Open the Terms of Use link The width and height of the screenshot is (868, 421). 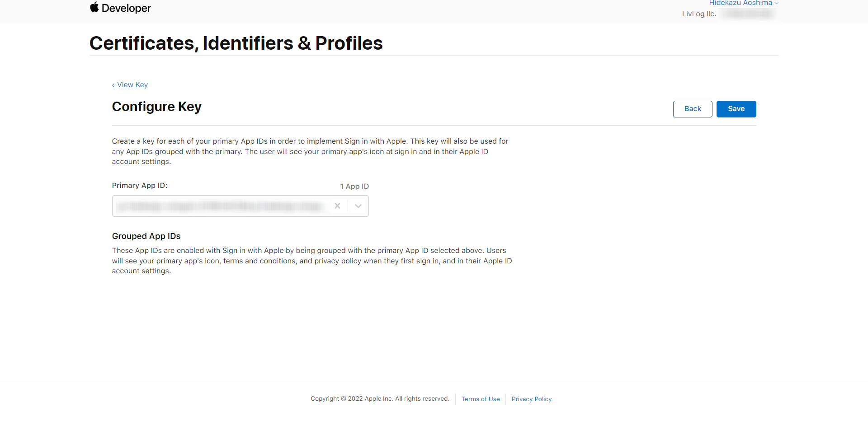point(480,399)
